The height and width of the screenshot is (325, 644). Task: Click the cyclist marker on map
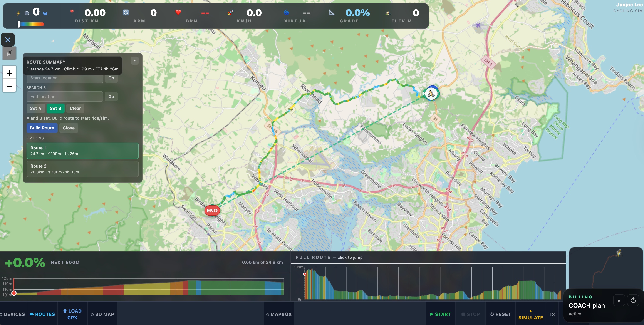point(431,94)
